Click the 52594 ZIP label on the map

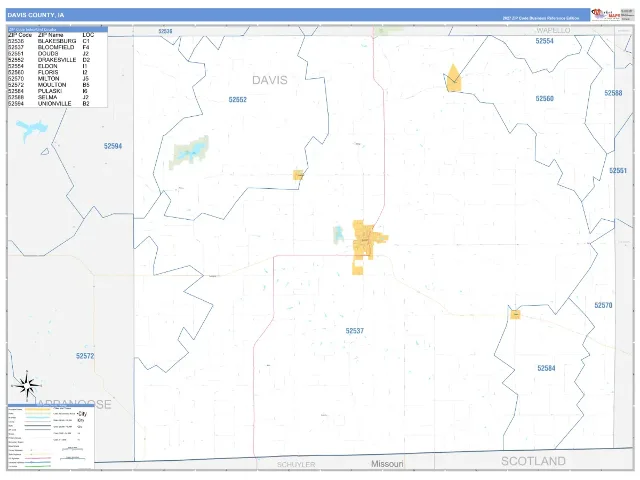(113, 146)
